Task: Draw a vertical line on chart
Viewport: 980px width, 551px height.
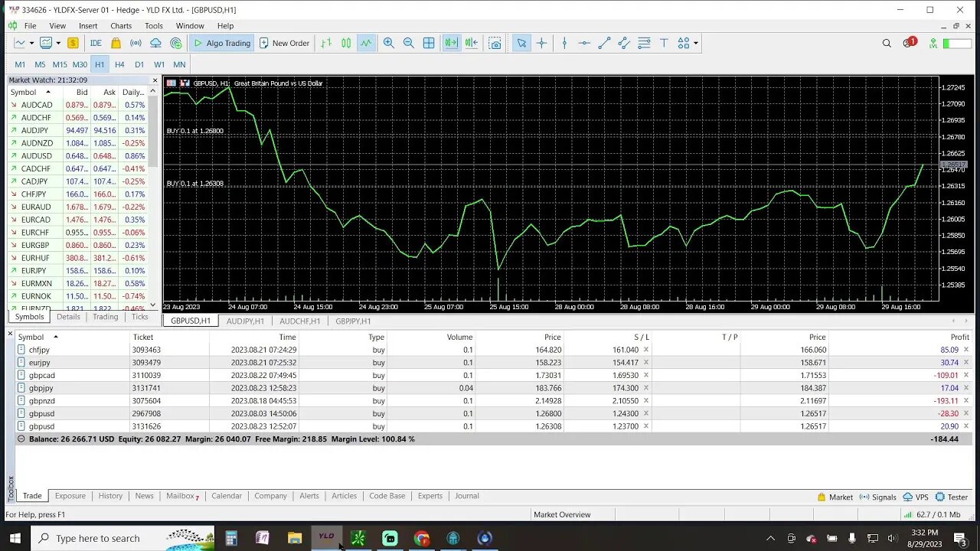Action: (564, 44)
